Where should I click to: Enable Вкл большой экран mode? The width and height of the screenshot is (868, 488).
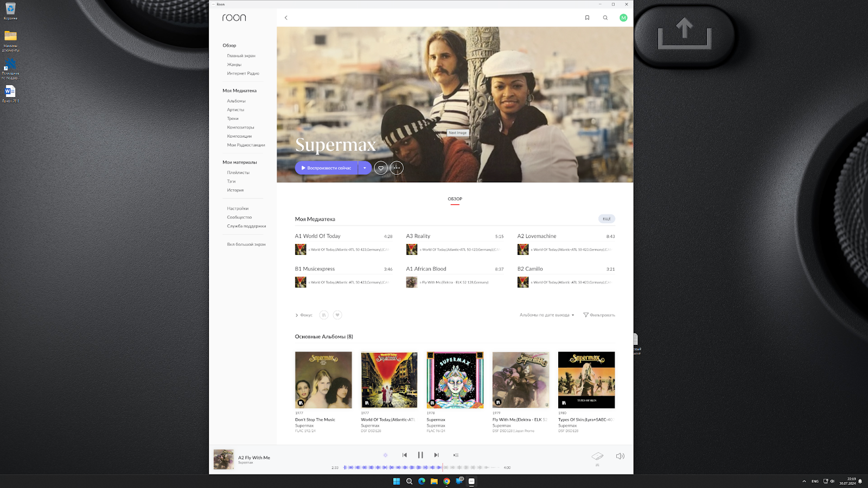pyautogui.click(x=246, y=245)
